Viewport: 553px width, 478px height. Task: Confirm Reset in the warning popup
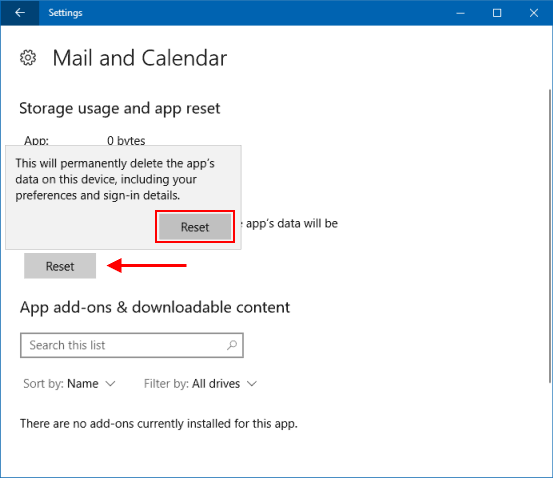pos(195,227)
